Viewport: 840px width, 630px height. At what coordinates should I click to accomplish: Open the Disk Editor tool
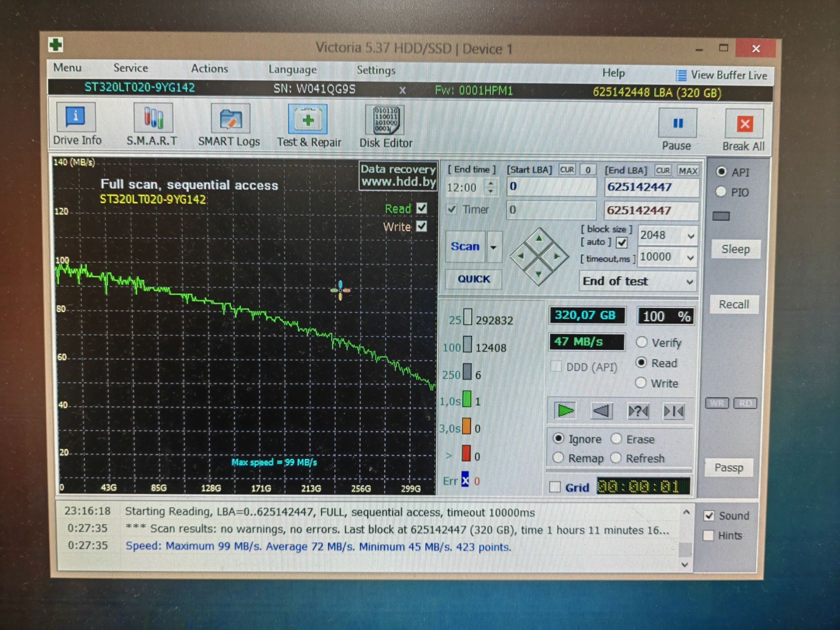pos(385,126)
